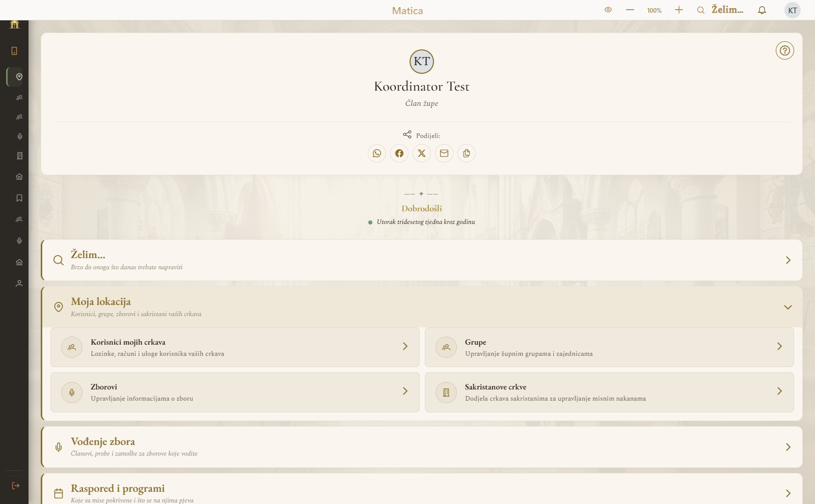Expand the Vođenje zbora section
The image size is (815, 504).
422,447
